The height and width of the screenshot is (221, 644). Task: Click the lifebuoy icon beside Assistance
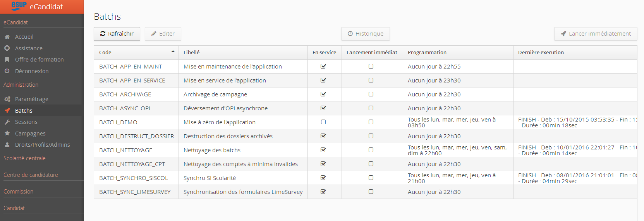(7, 48)
